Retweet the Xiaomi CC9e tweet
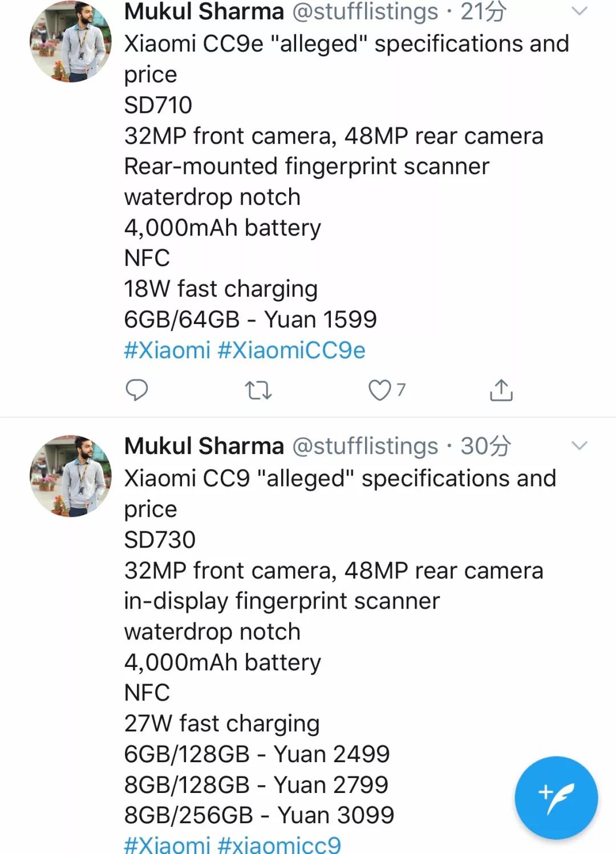The width and height of the screenshot is (616, 854). pos(258,390)
